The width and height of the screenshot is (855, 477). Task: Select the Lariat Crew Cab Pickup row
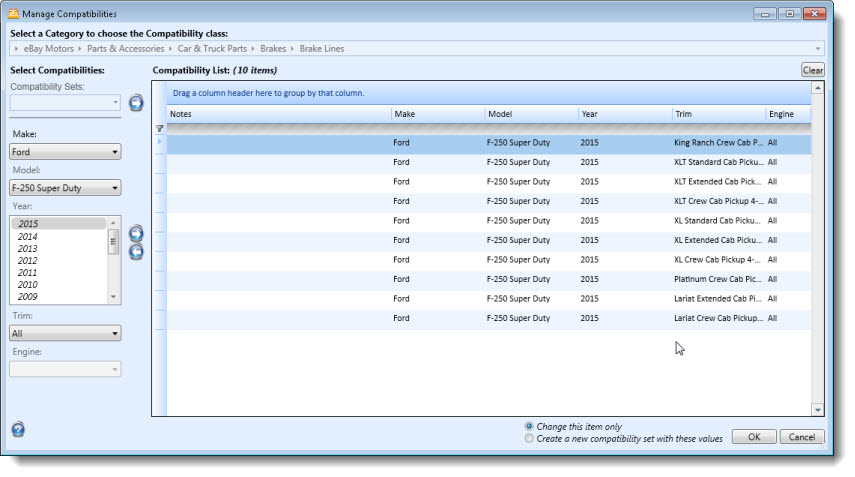click(x=489, y=318)
